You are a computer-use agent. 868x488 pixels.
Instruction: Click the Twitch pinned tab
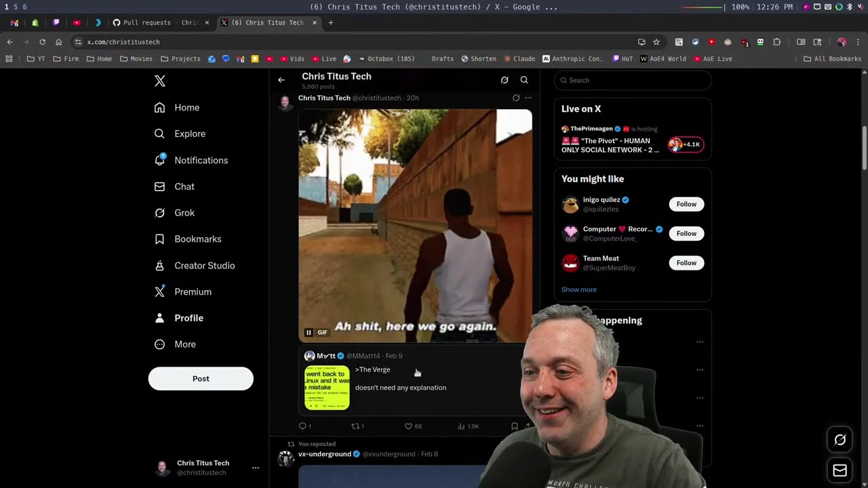click(x=56, y=22)
